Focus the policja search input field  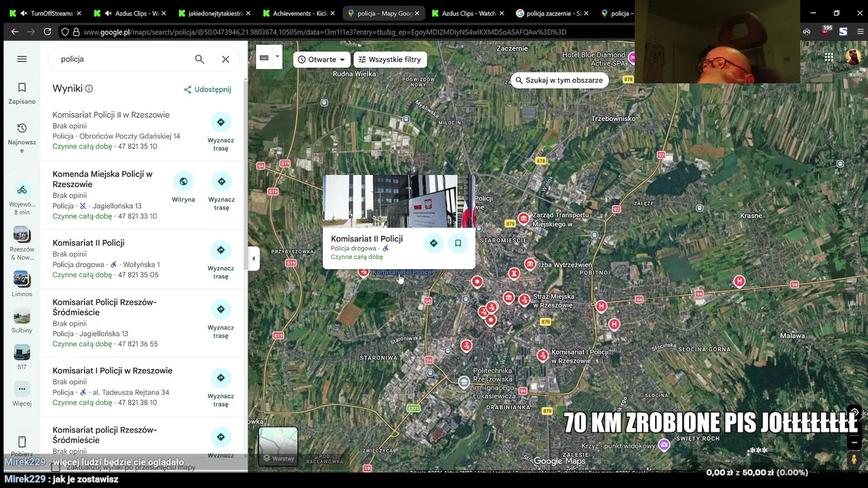click(122, 59)
